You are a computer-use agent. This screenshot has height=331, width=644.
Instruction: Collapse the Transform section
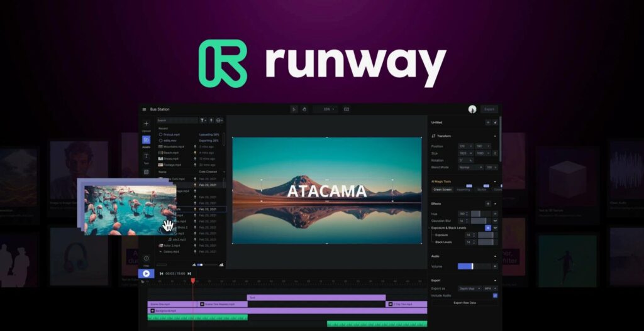coord(495,136)
